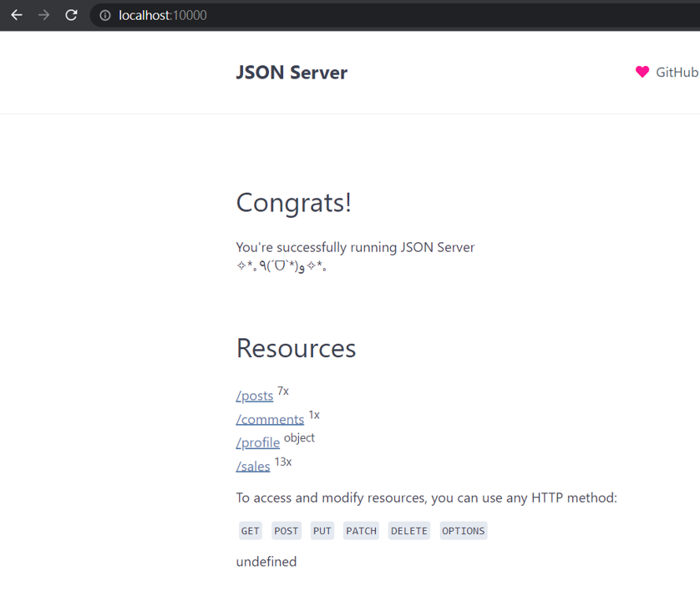Click the site info icon in address bar
Image resolution: width=700 pixels, height=601 pixels.
point(105,16)
